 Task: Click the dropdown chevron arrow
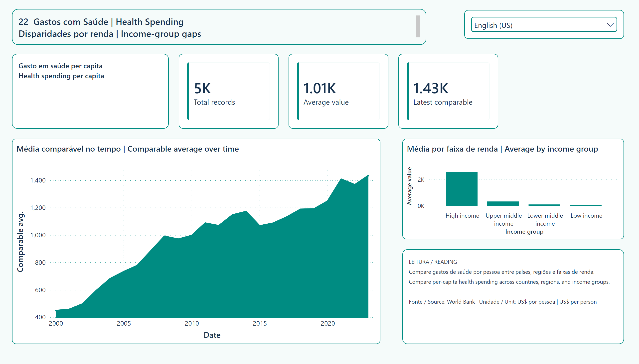click(610, 25)
